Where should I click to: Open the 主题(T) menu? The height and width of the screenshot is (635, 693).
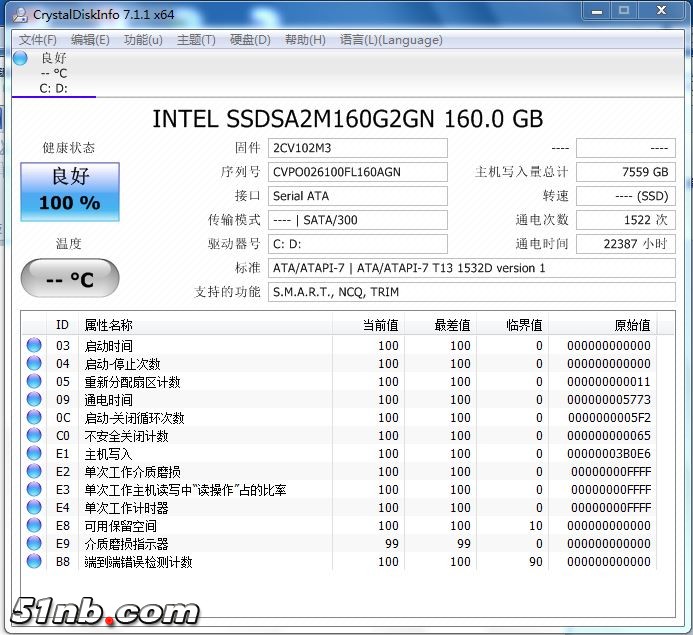pos(196,40)
